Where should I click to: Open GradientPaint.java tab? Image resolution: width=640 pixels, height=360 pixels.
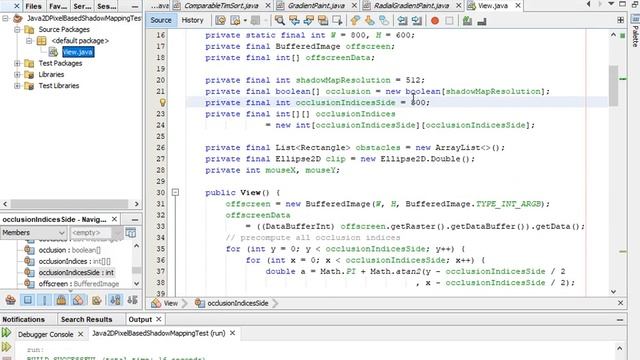316,6
